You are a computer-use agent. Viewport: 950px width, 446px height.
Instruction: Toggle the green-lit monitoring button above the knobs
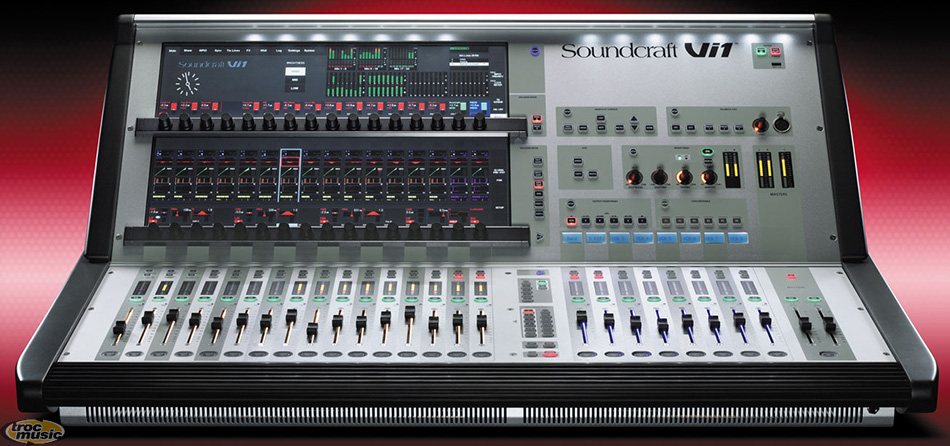[708, 152]
